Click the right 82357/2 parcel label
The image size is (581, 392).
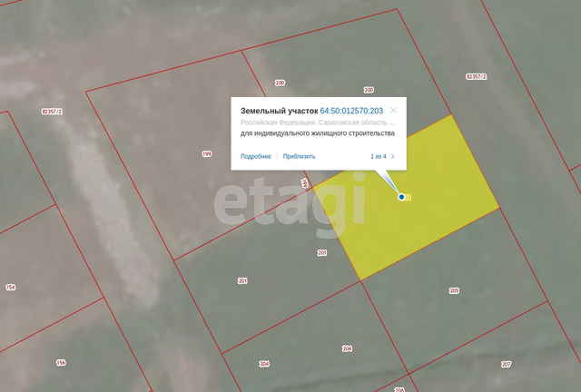click(x=476, y=77)
